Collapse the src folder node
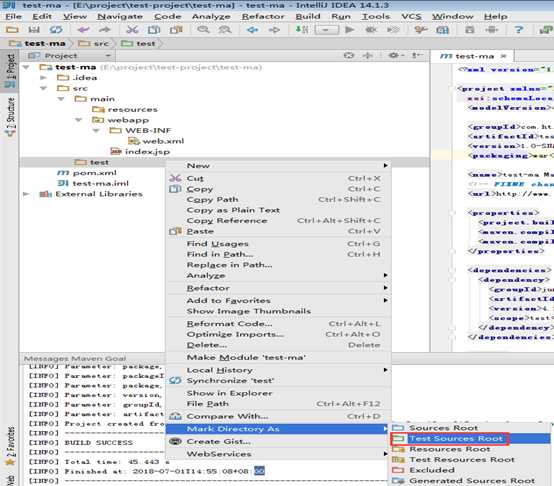Viewport: 554px width, 486px height. click(43, 88)
